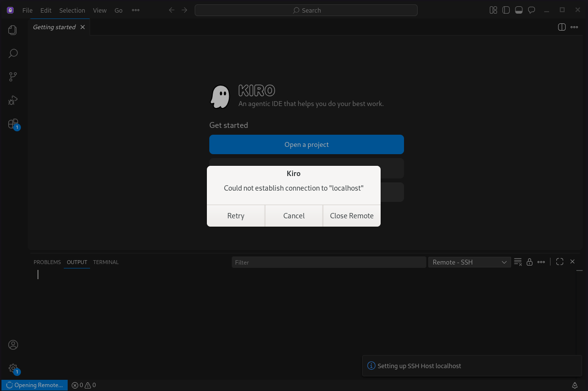Open the Manage gear icon

click(13, 369)
